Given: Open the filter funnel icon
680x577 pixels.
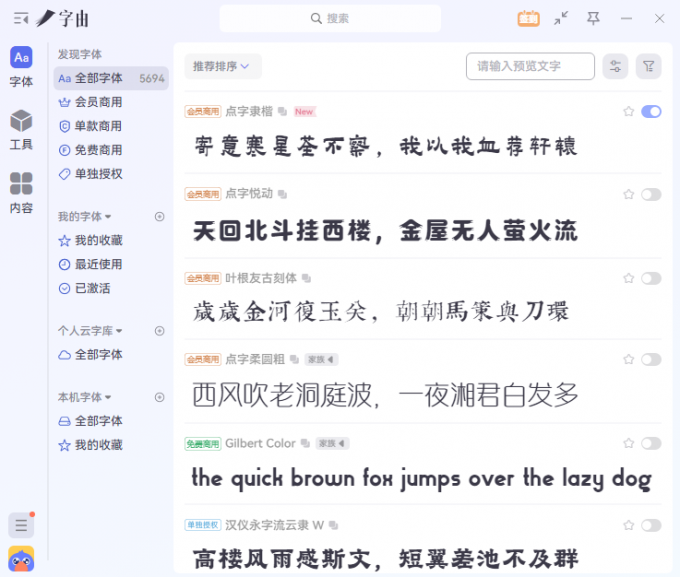Looking at the screenshot, I should (x=648, y=66).
